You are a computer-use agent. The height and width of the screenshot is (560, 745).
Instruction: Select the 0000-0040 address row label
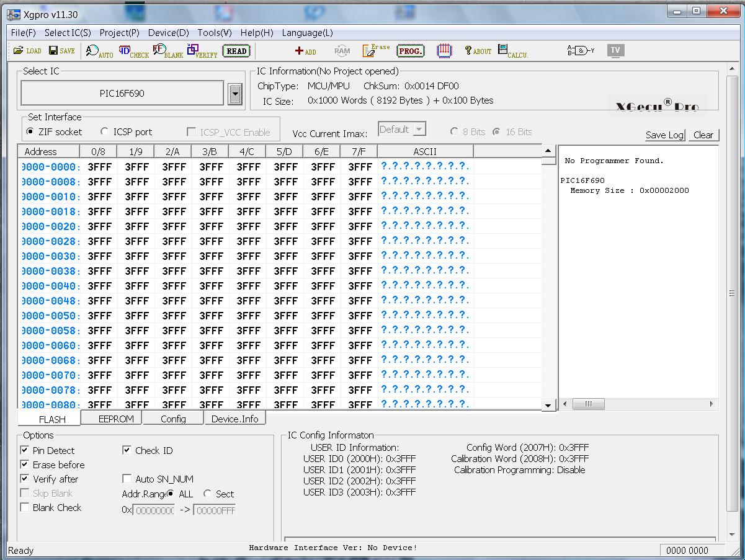tap(51, 286)
